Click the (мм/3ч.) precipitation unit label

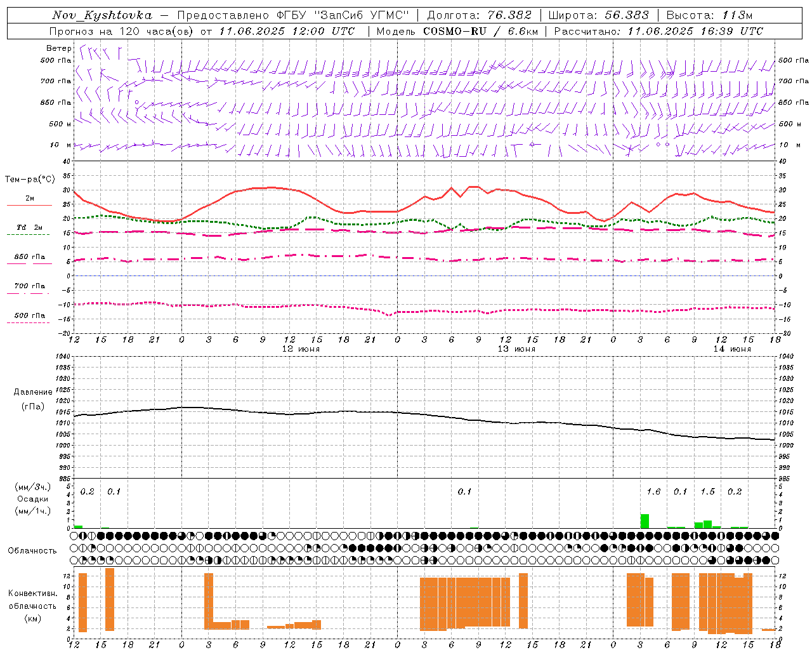pyautogui.click(x=33, y=487)
